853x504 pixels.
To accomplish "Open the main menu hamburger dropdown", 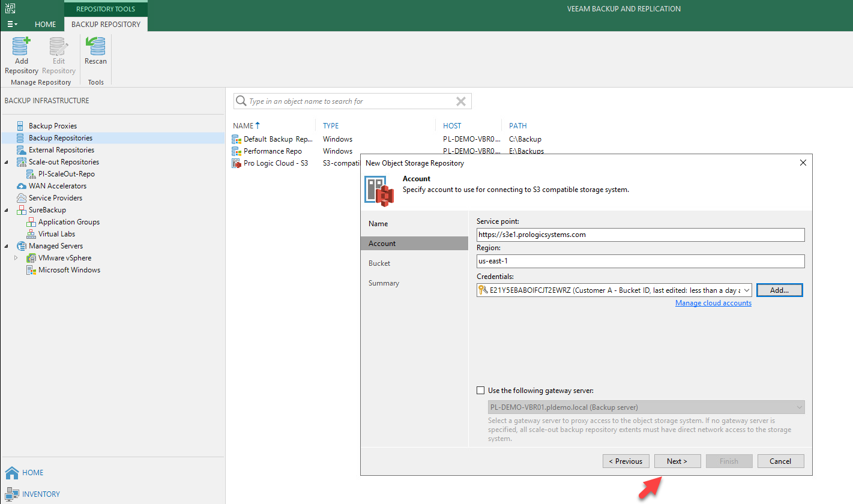I will coord(12,24).
